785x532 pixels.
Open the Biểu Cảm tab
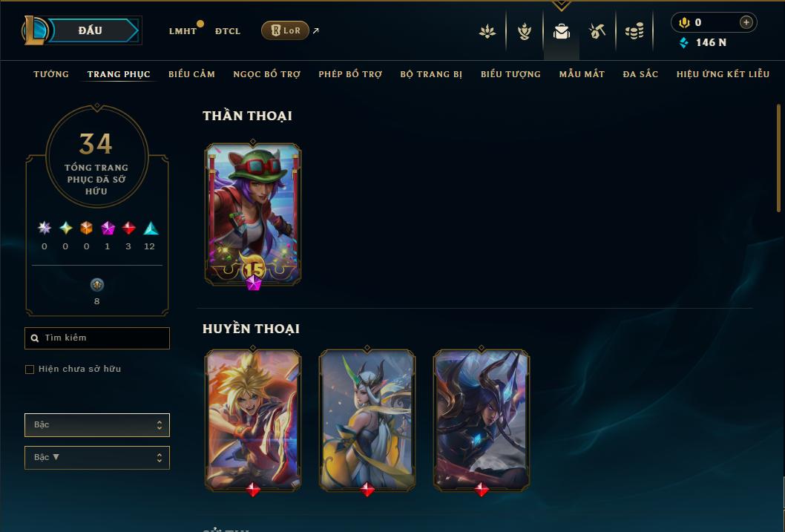tap(191, 74)
